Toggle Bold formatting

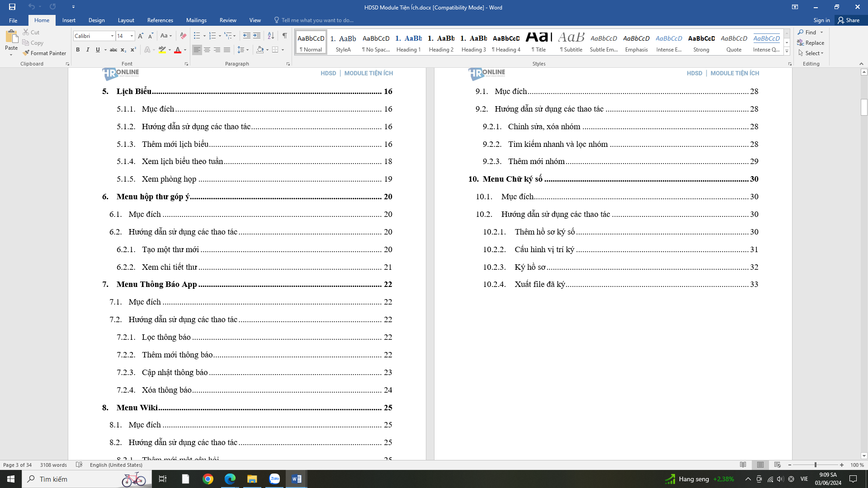pyautogui.click(x=78, y=50)
